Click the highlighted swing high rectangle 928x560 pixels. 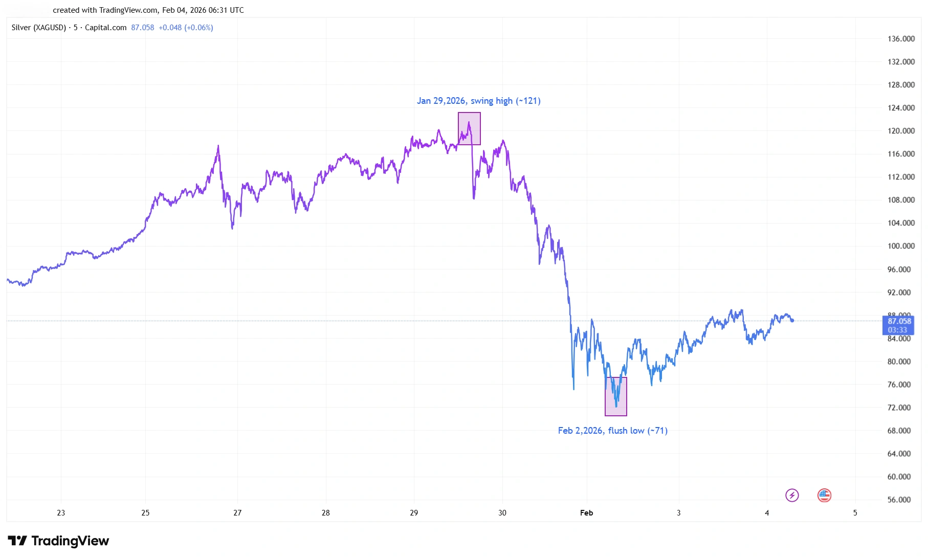pos(469,128)
